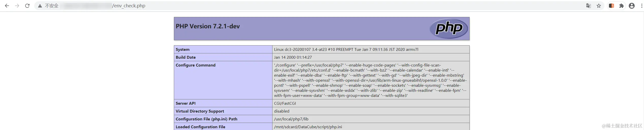Screen dimensions: 644x130
Task: Click Loaded Configuration File label
Action: pos(200,127)
